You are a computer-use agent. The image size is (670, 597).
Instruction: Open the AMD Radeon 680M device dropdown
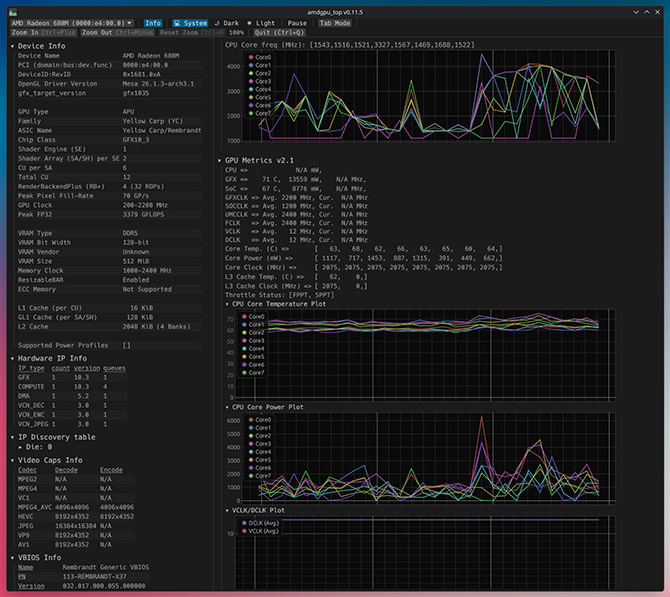click(72, 23)
